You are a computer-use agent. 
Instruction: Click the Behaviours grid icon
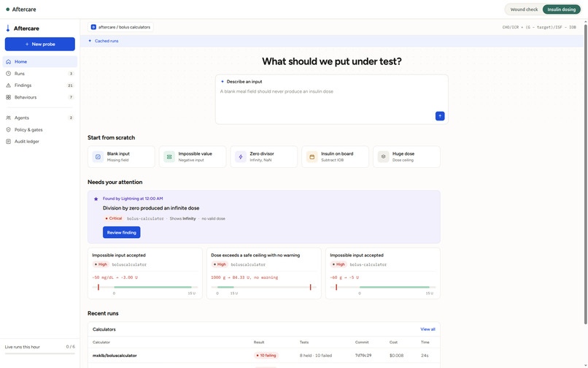pyautogui.click(x=8, y=97)
